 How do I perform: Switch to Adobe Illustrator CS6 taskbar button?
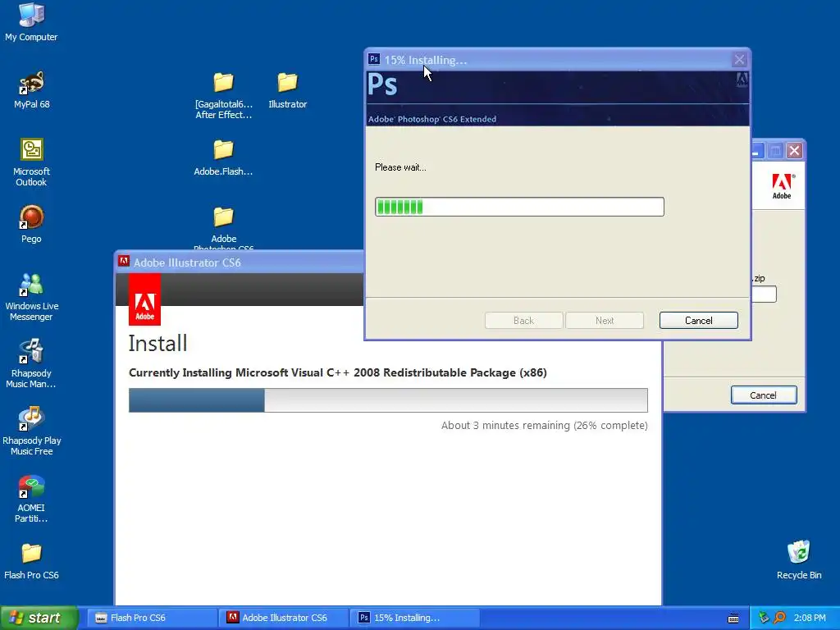tap(284, 618)
